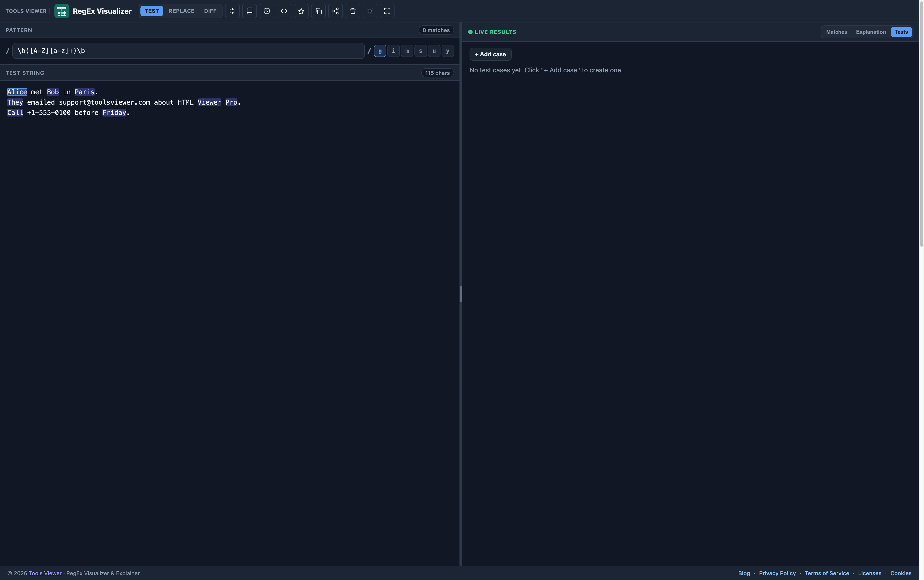
Task: Click the '115 chars' badge
Action: [x=437, y=73]
